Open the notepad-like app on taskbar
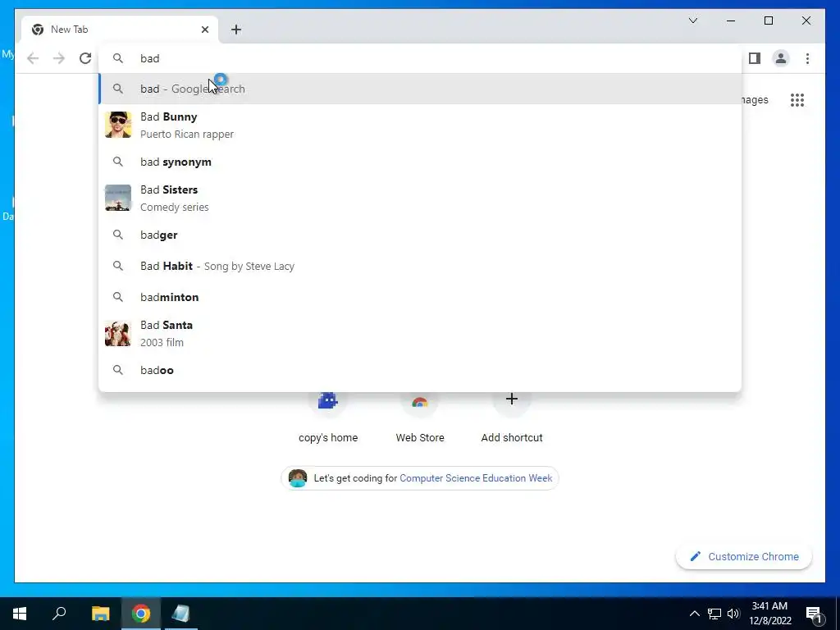 181,614
